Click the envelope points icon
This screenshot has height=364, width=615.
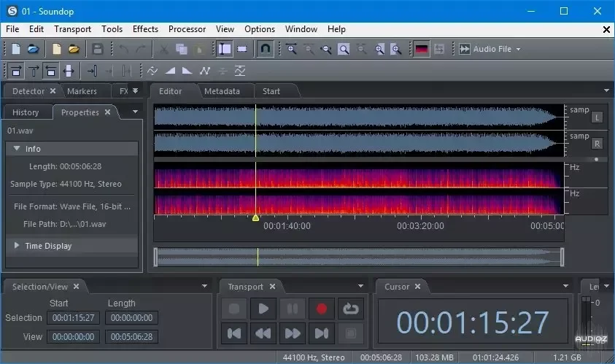pyautogui.click(x=205, y=71)
